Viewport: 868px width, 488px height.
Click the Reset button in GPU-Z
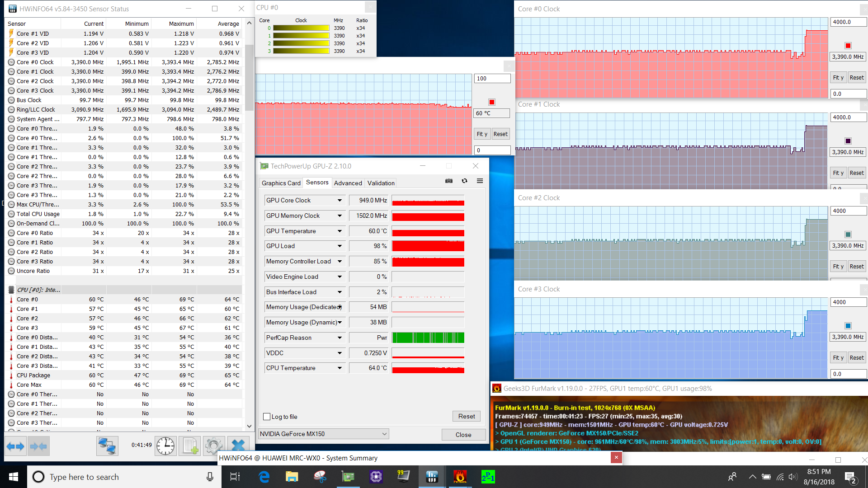(467, 416)
